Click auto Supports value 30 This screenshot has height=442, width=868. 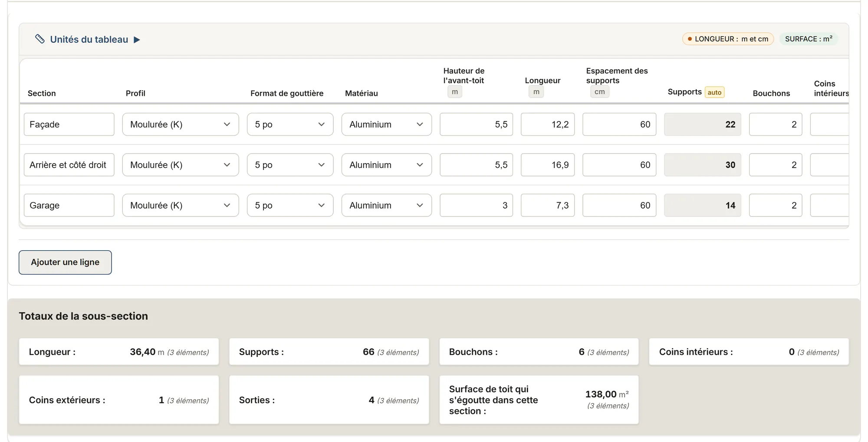(x=703, y=165)
